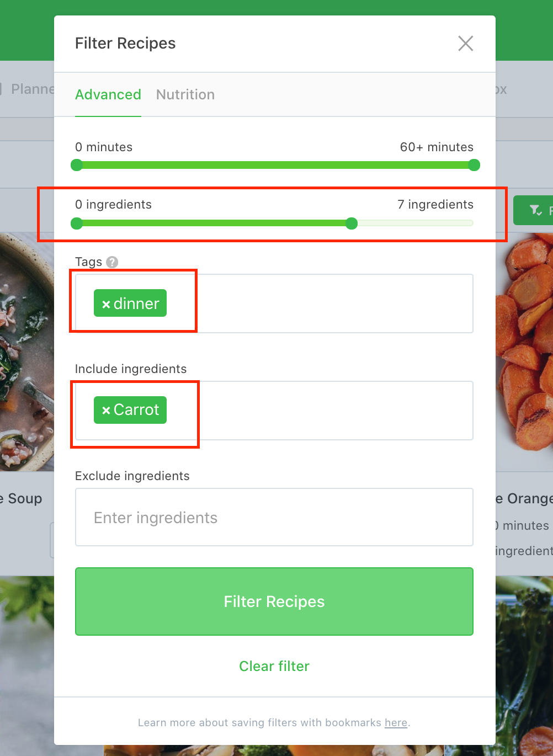
Task: Click the Clear filter link
Action: click(x=274, y=666)
